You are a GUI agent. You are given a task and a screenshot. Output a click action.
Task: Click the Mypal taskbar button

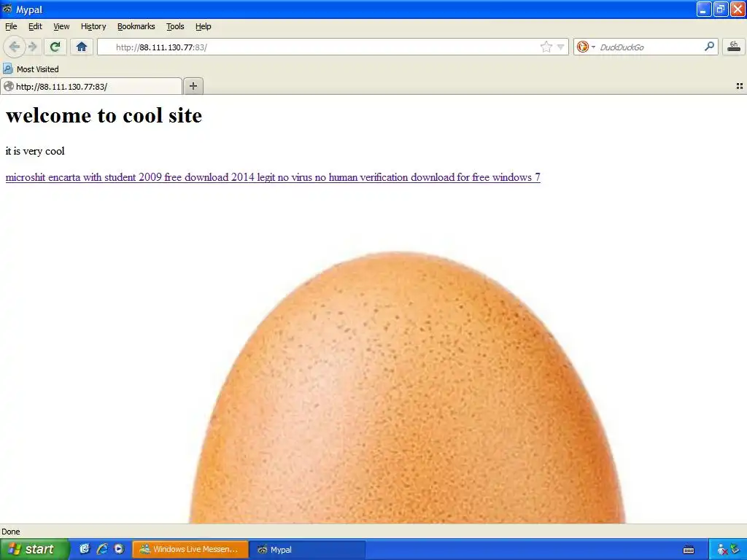[309, 549]
